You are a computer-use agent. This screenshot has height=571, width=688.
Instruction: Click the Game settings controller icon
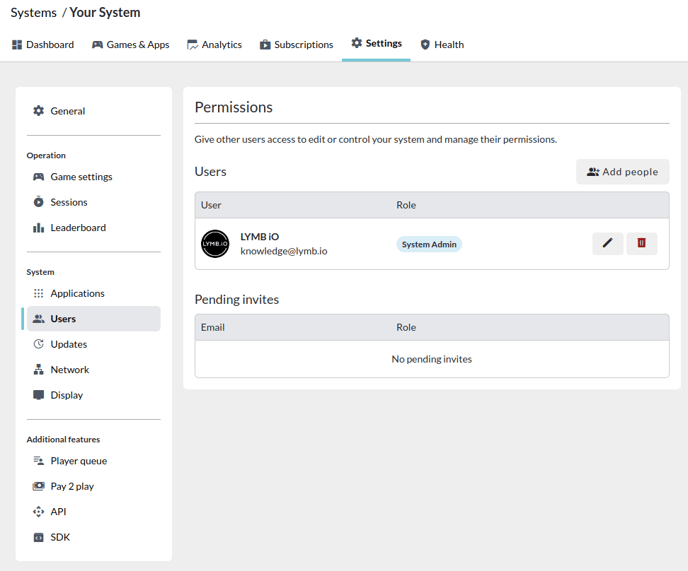[39, 177]
